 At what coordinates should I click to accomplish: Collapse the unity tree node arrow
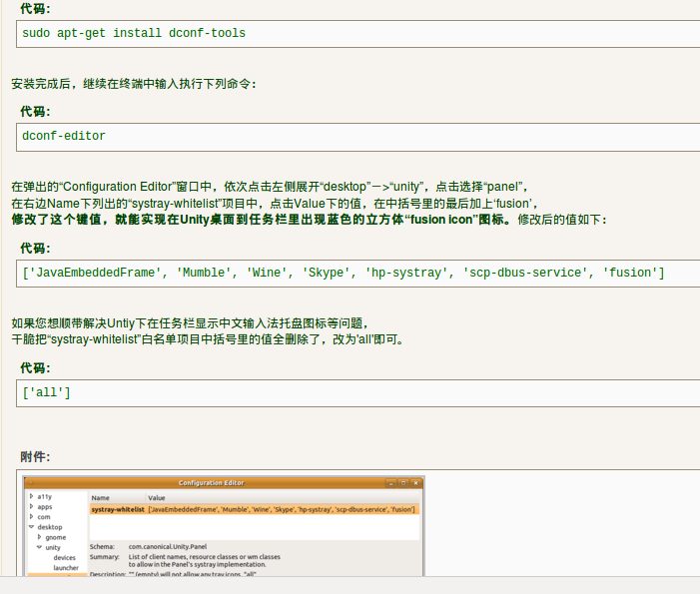(x=39, y=547)
